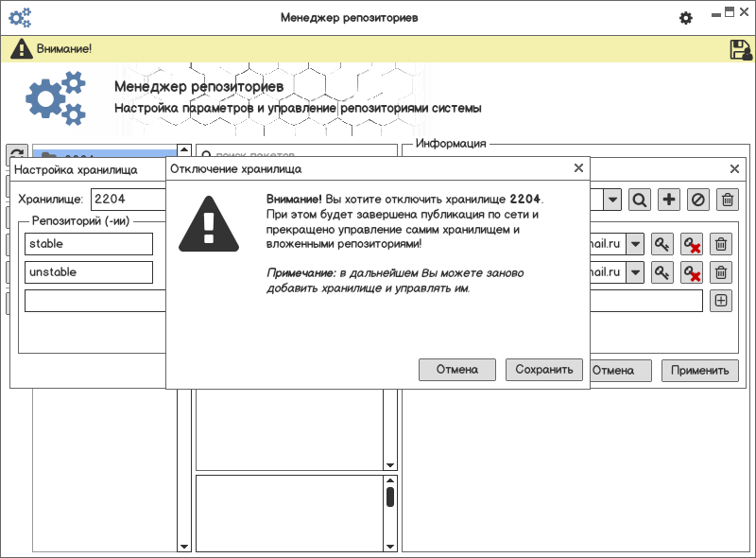Close the Настройка хранилища window
Viewport: 756px width, 558px height.
734,169
